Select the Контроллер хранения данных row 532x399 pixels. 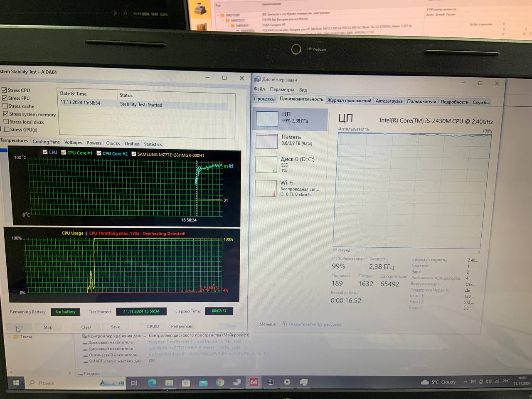[x=166, y=335]
